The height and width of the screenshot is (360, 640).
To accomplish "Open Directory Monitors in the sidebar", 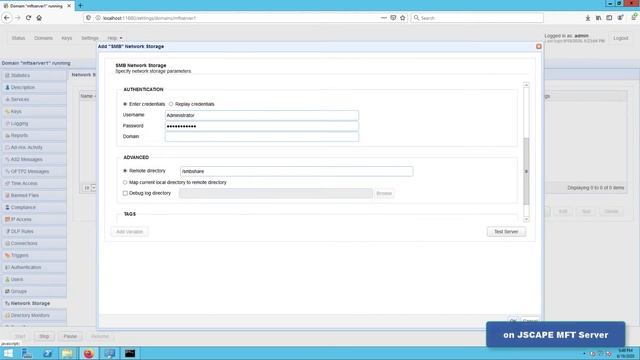I will [33, 316].
